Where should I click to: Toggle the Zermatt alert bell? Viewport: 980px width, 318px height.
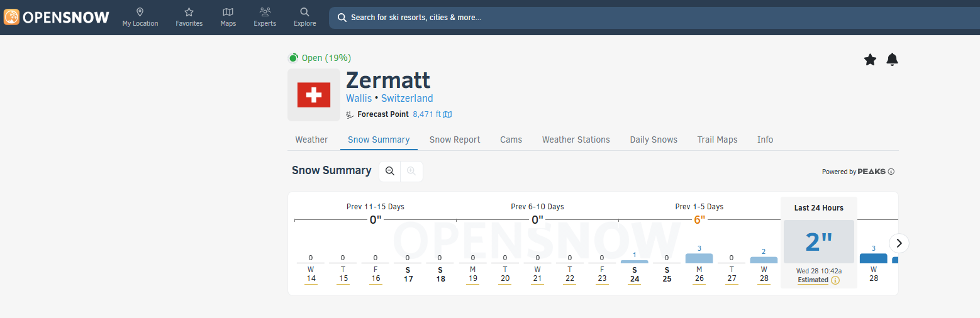[892, 60]
